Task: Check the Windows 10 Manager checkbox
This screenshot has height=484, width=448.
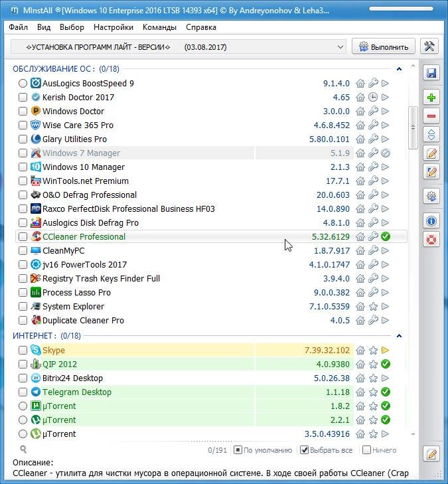Action: [23, 167]
